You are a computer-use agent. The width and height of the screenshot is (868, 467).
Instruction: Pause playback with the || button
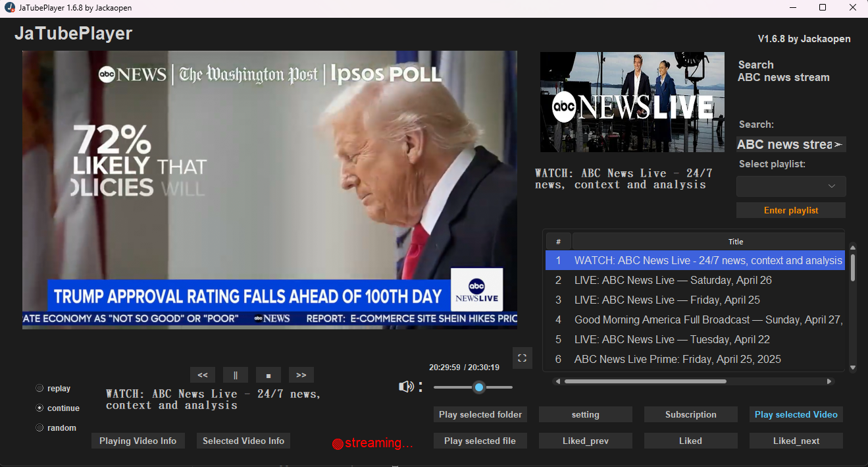[x=236, y=375]
